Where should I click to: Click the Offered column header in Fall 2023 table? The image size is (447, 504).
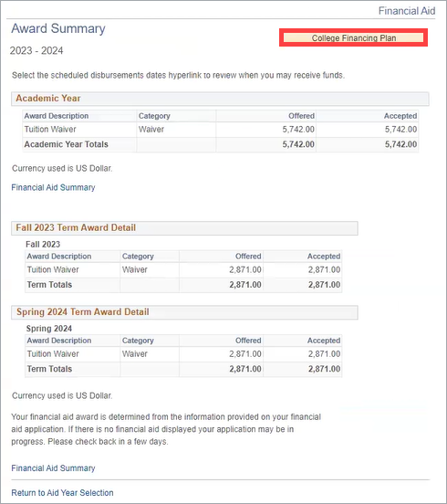click(x=248, y=257)
